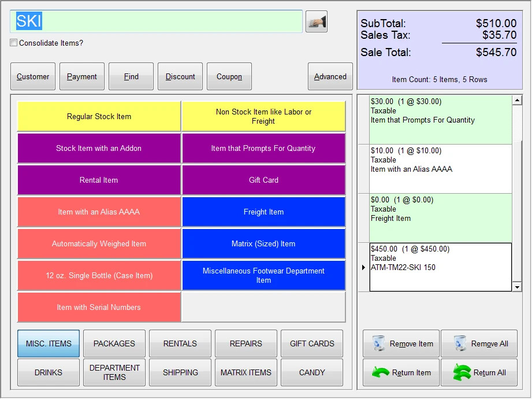Add Miscellaneous Footwear Department Item
532x399 pixels.
pos(263,275)
